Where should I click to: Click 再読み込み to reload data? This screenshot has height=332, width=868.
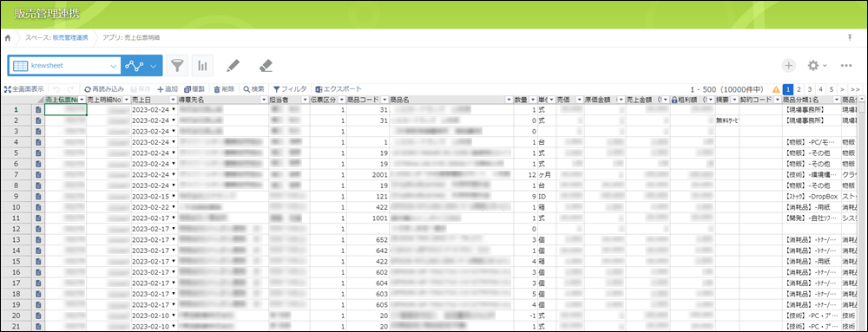(x=104, y=89)
